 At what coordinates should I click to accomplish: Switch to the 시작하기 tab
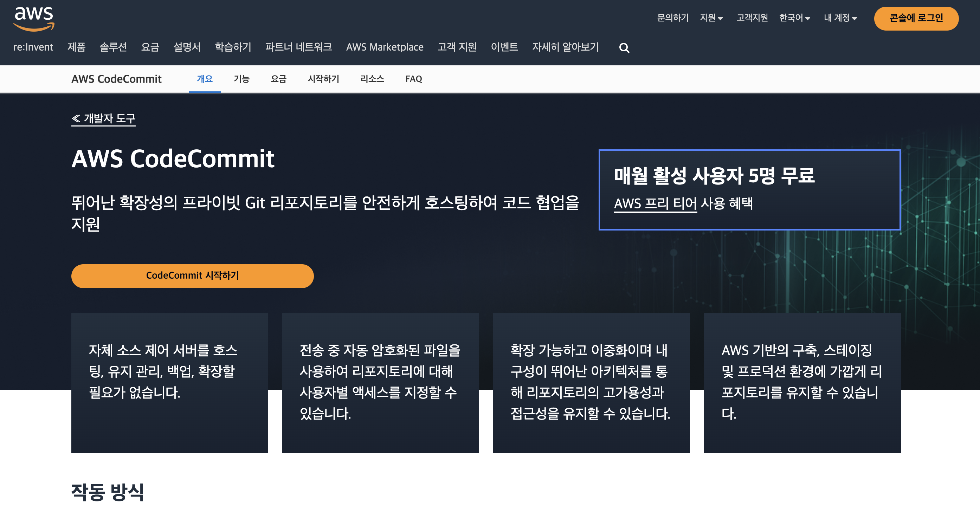pyautogui.click(x=323, y=79)
